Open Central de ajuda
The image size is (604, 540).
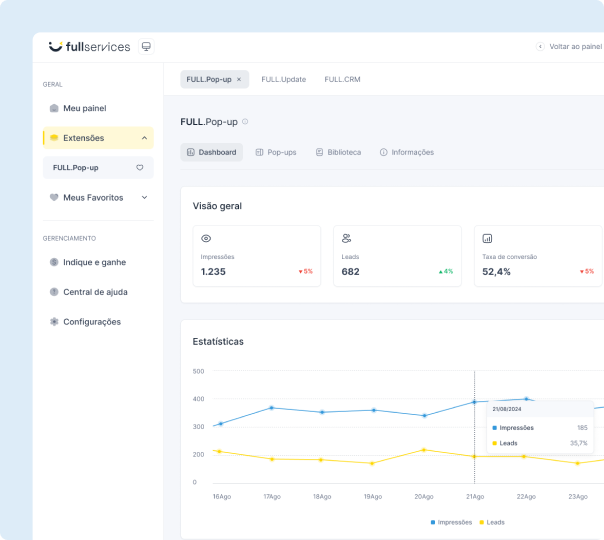click(x=95, y=292)
